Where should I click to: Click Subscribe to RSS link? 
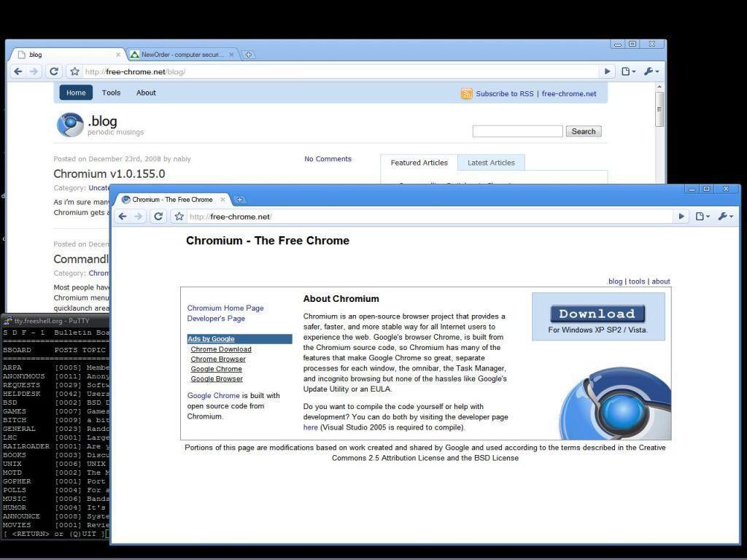click(505, 94)
